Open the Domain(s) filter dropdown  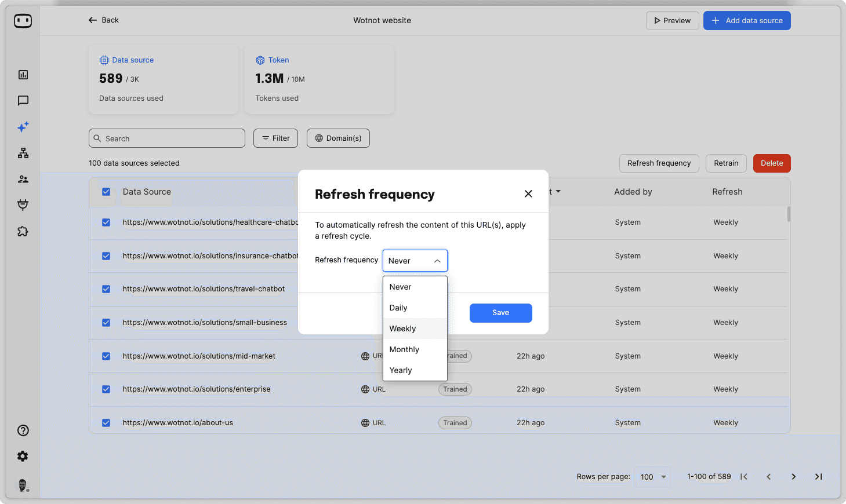(338, 138)
